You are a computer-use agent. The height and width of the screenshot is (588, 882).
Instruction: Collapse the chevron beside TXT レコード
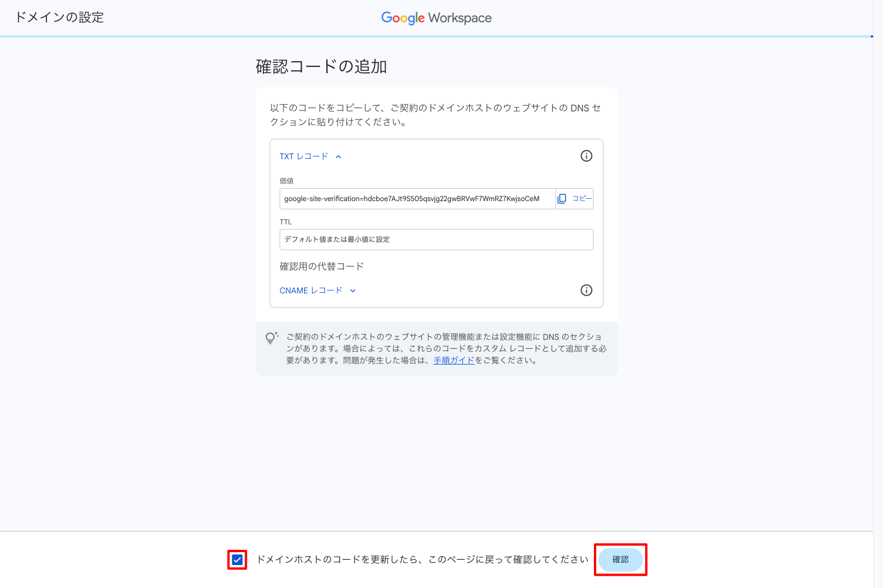click(338, 156)
